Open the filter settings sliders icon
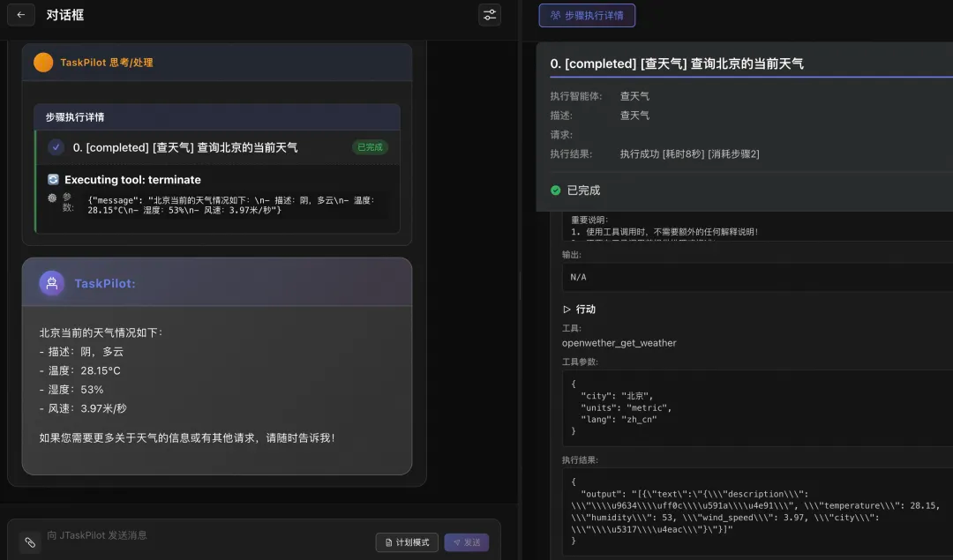The width and height of the screenshot is (953, 560). (490, 14)
